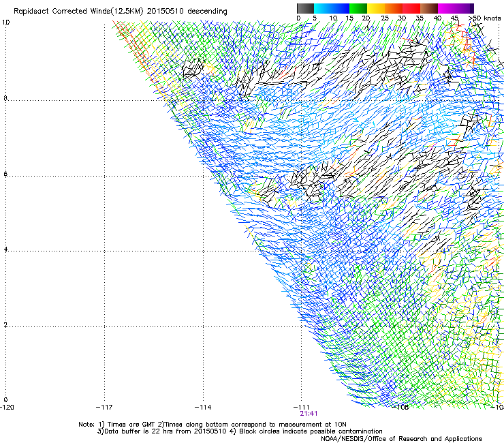Click the 'Times are GMT' note line
The image size is (504, 443).
pos(212,425)
